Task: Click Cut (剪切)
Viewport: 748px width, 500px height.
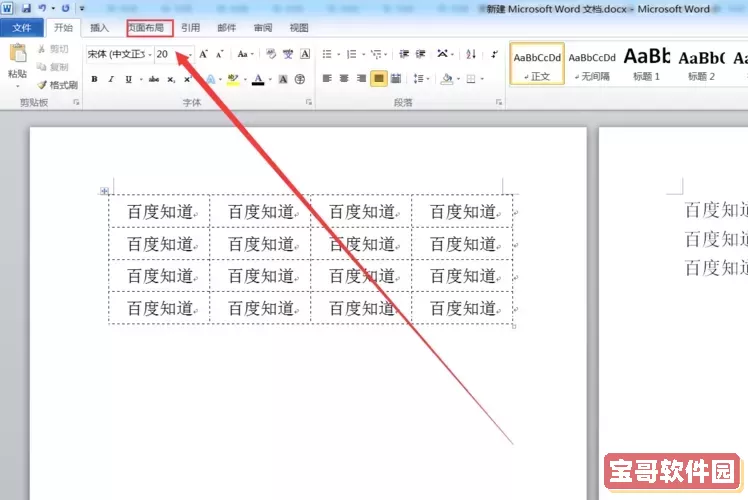Action: (53, 49)
